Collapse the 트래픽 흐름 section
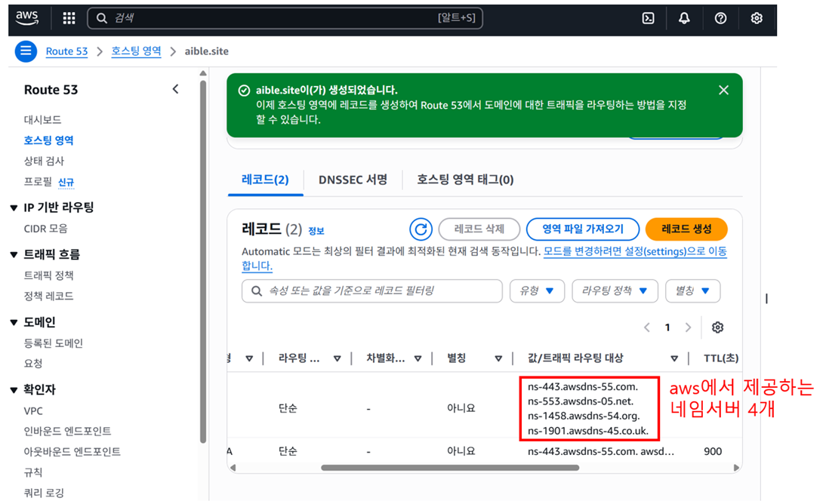823x504 pixels. click(14, 255)
